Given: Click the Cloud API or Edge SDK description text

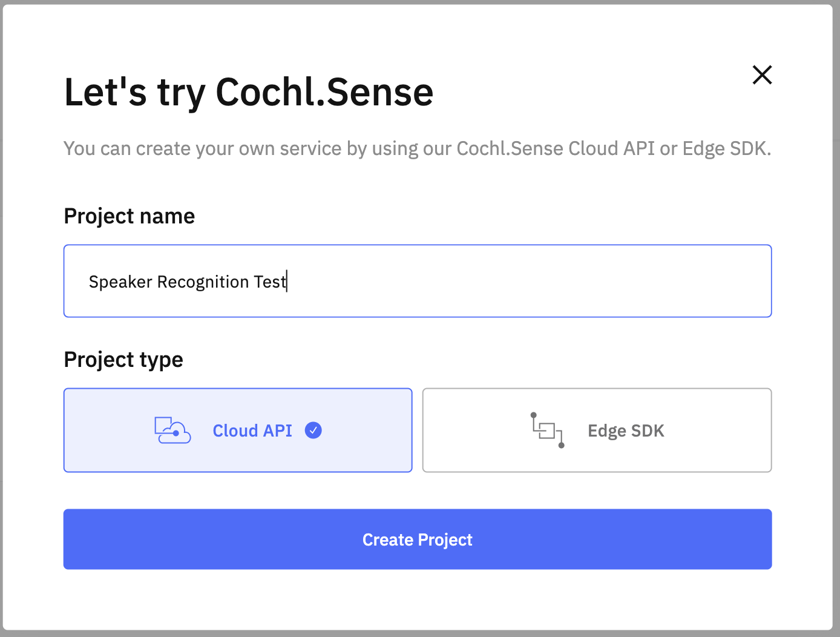Looking at the screenshot, I should 418,148.
